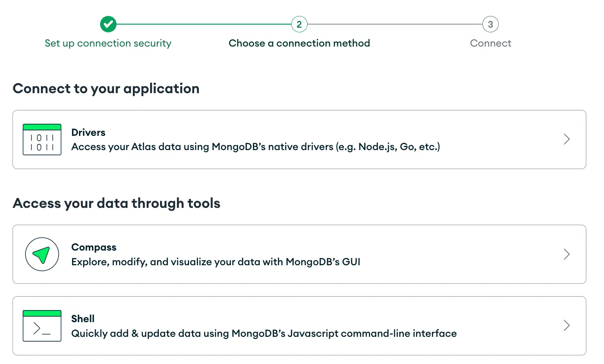Click the Connect to your application heading
The image size is (604, 364).
pos(106,88)
